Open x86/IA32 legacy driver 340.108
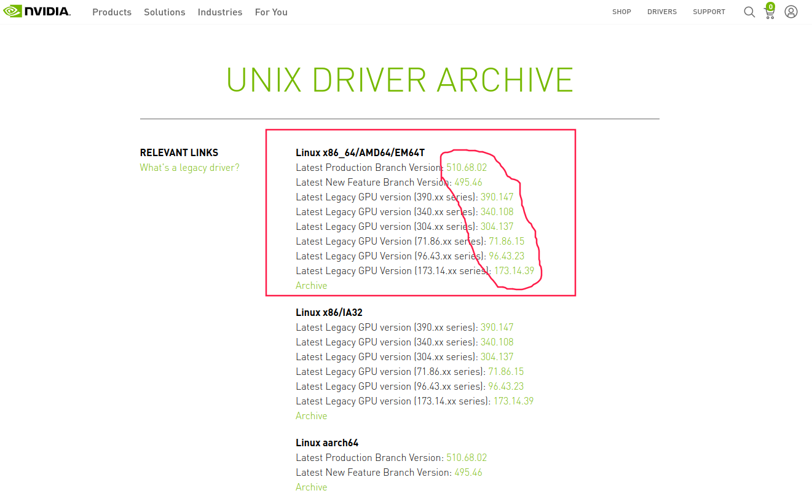Viewport: 812px width, 504px height. tap(497, 342)
